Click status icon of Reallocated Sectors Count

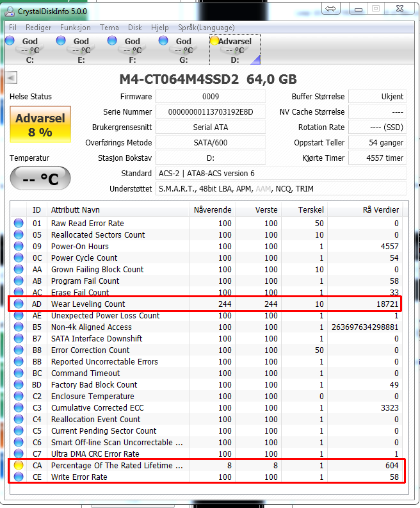pos(19,234)
